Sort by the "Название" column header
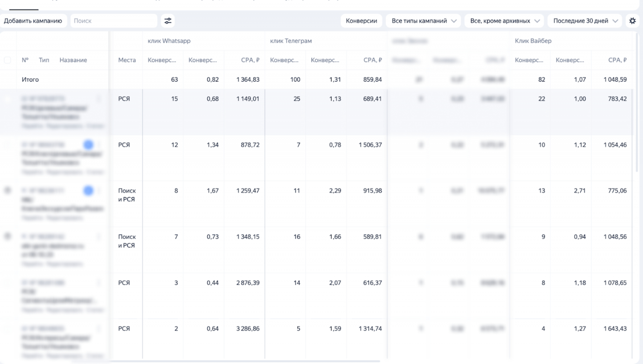Screen dimensions: 643x364 tap(73, 60)
